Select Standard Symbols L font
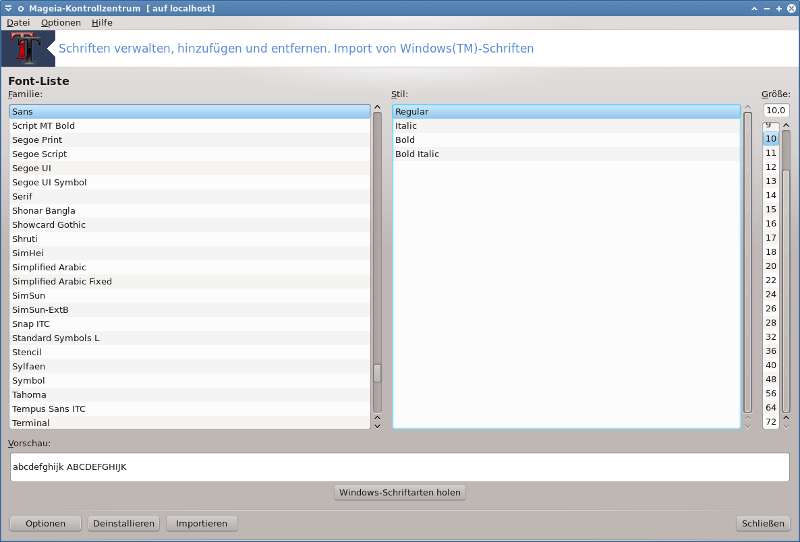800x542 pixels. pos(190,338)
